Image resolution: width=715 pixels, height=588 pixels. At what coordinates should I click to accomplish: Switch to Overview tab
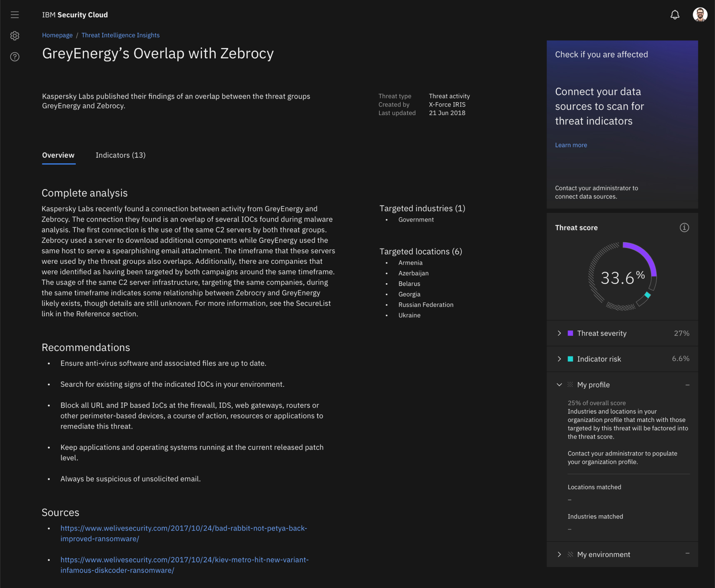[58, 155]
